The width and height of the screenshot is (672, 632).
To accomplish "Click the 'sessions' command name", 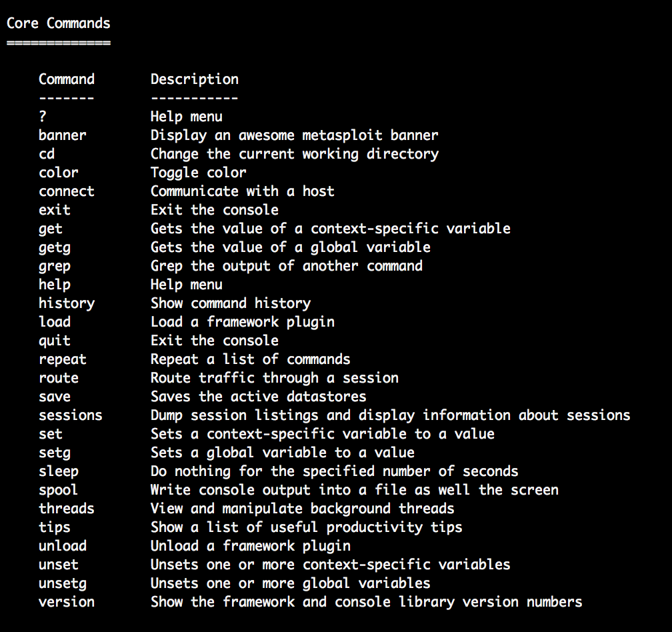I will click(x=71, y=415).
